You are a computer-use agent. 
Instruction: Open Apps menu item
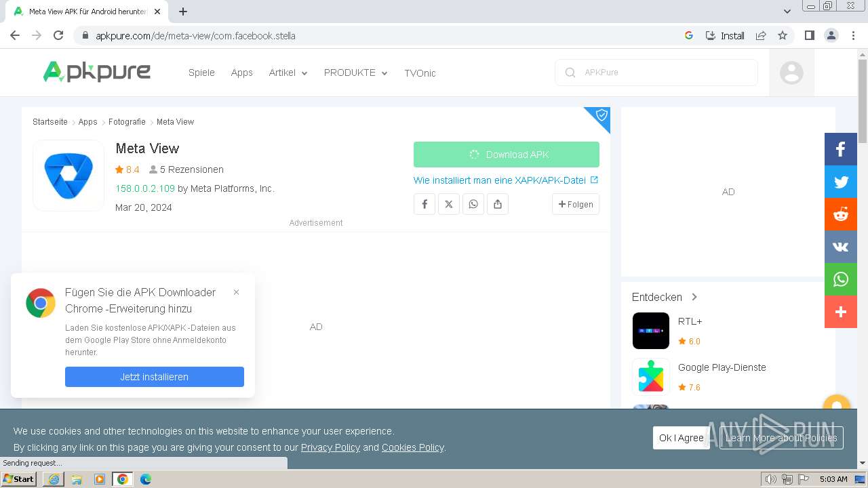241,73
